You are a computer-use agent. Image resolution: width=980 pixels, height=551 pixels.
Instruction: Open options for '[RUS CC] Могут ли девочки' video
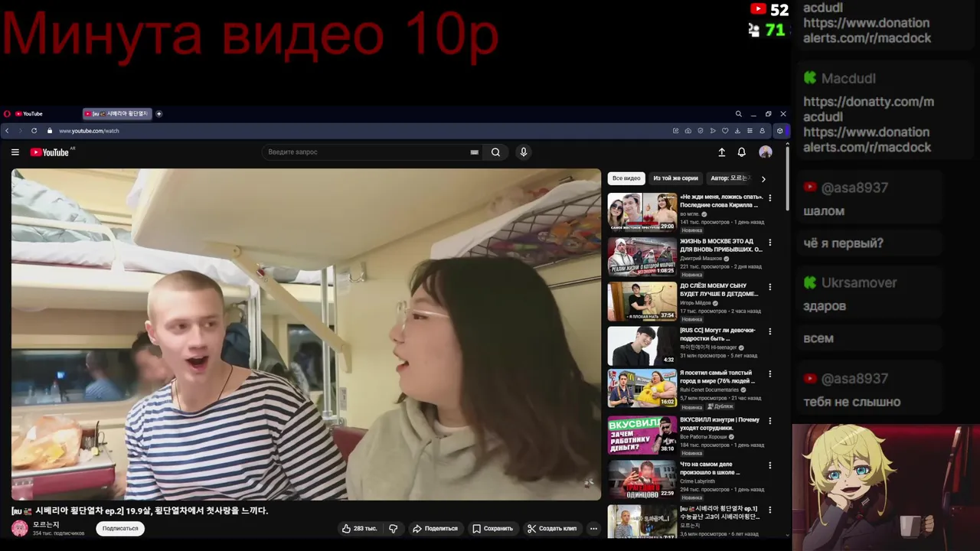(769, 331)
